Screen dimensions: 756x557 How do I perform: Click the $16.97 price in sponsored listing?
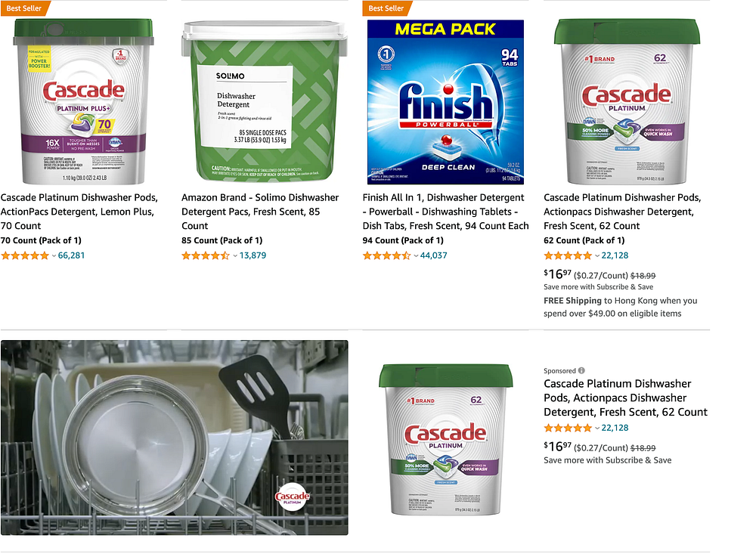tap(557, 447)
